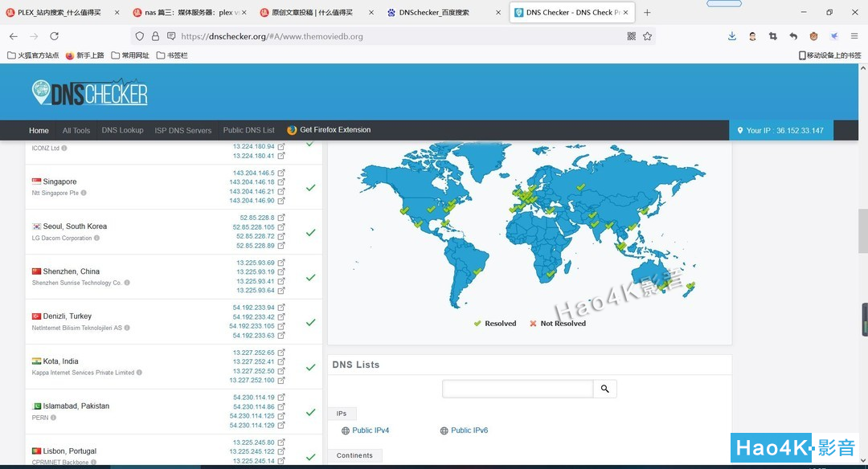Open the Home menu item
The image size is (868, 469).
[39, 131]
